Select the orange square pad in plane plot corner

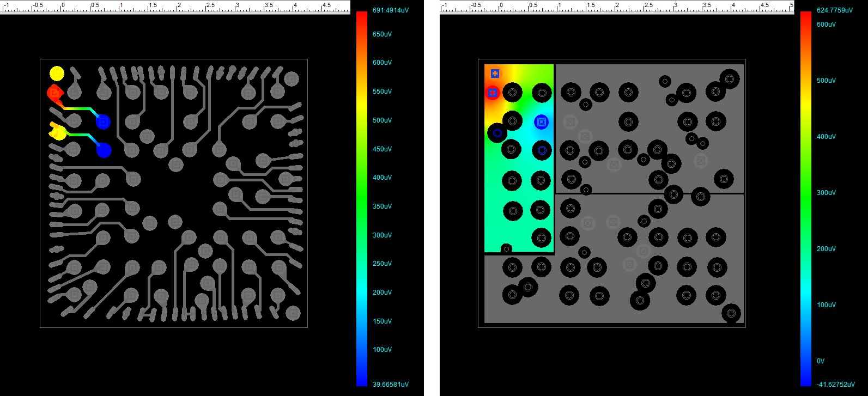[495, 73]
